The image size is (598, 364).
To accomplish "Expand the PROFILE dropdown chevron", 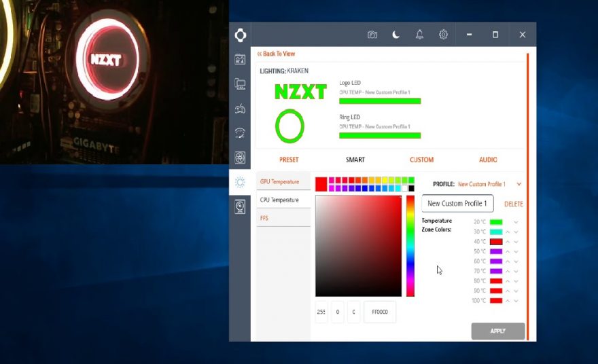I will pyautogui.click(x=518, y=184).
